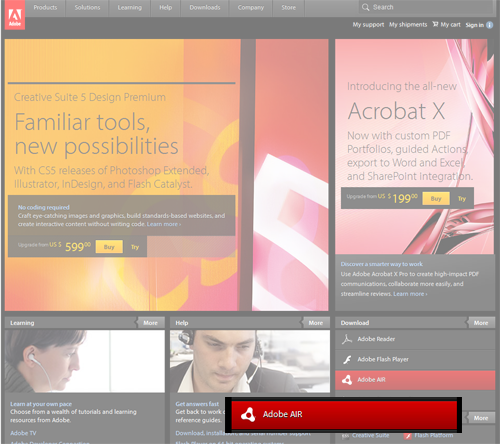This screenshot has width=500, height=444.
Task: Click the Sign in link
Action: pos(474,25)
